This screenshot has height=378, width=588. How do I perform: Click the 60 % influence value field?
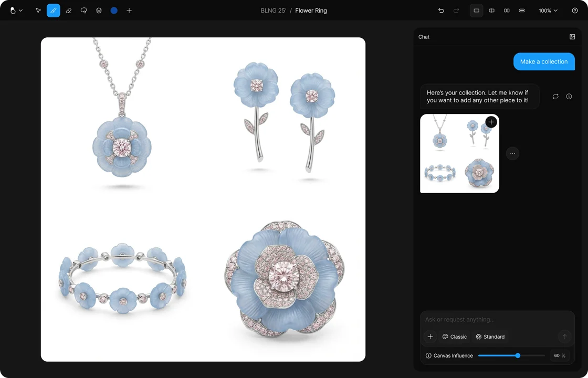(x=560, y=355)
